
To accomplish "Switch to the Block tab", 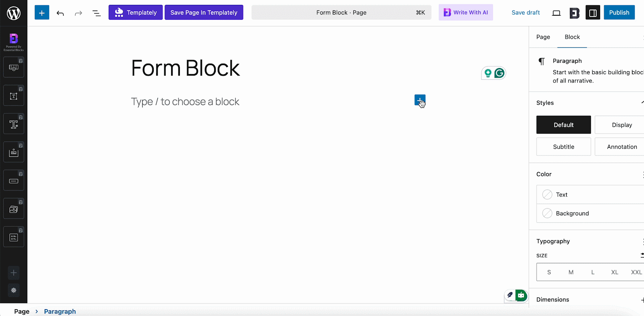I will [x=572, y=37].
